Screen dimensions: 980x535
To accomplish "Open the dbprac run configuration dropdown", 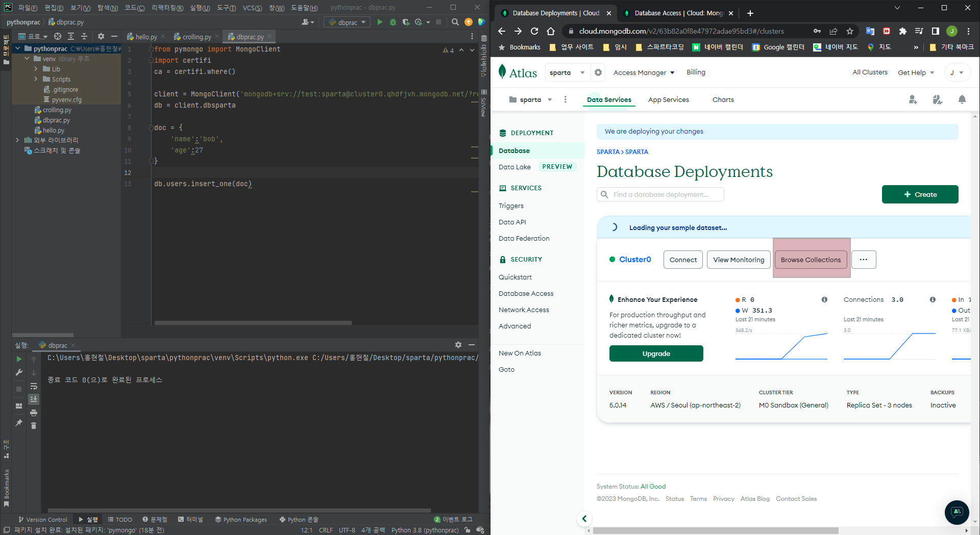I will (x=347, y=22).
